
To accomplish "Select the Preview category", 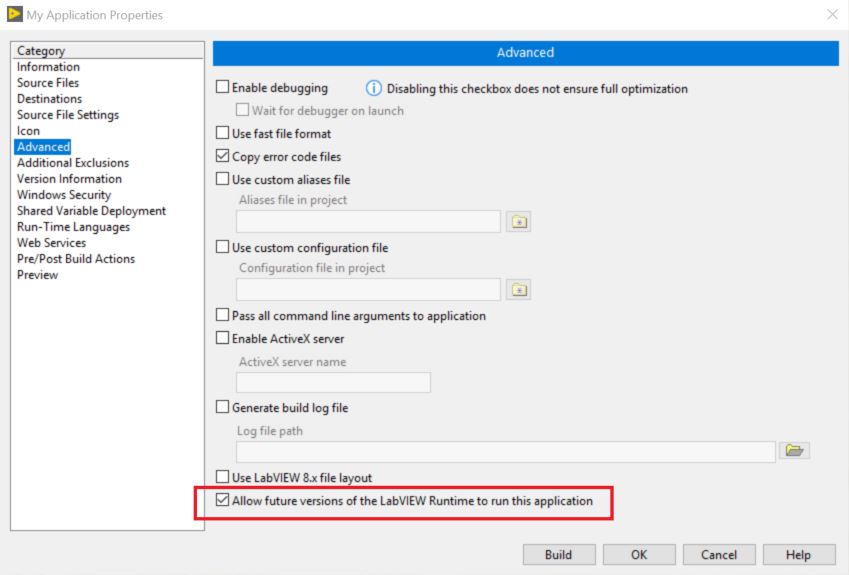I will 38,275.
